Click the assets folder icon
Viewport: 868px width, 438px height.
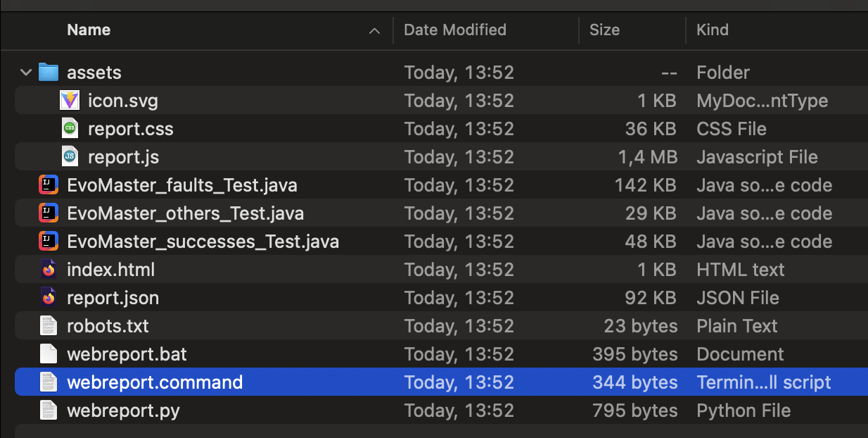pos(48,73)
